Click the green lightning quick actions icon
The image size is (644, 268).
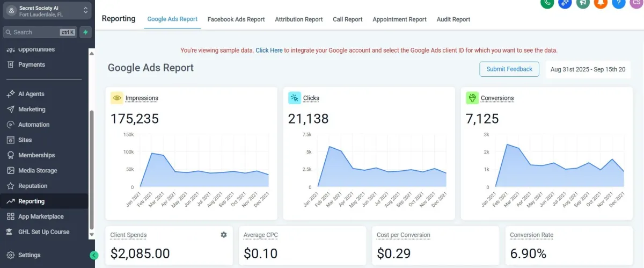point(85,32)
